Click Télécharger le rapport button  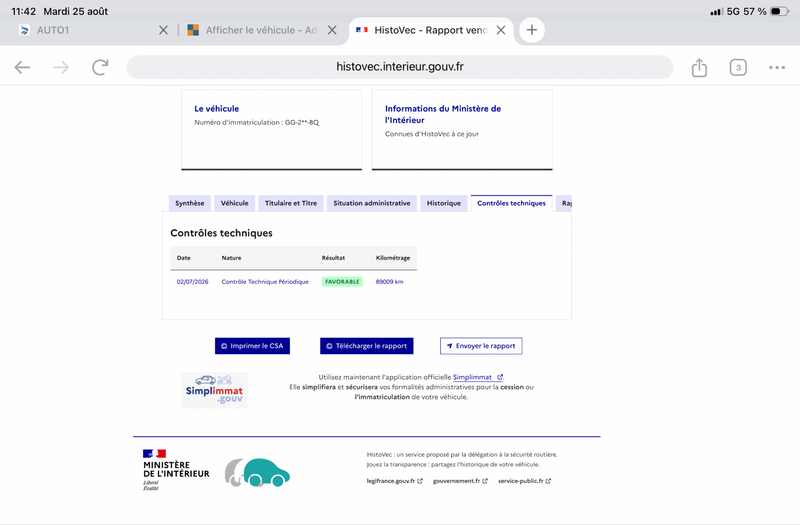click(366, 346)
